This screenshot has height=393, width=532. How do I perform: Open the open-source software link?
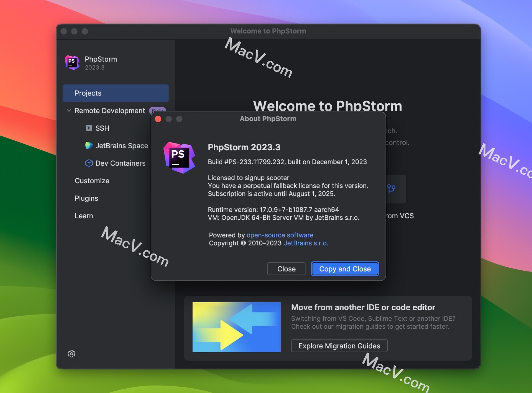[280, 235]
